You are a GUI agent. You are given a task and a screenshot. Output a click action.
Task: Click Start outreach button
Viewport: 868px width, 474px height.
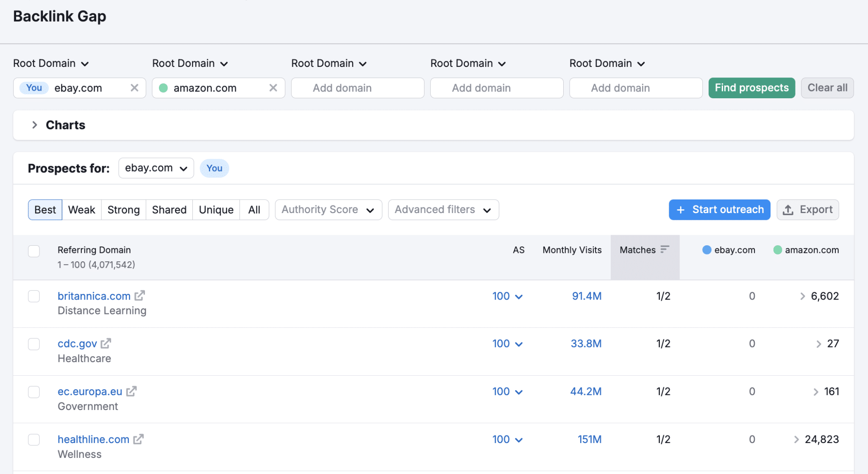point(720,210)
